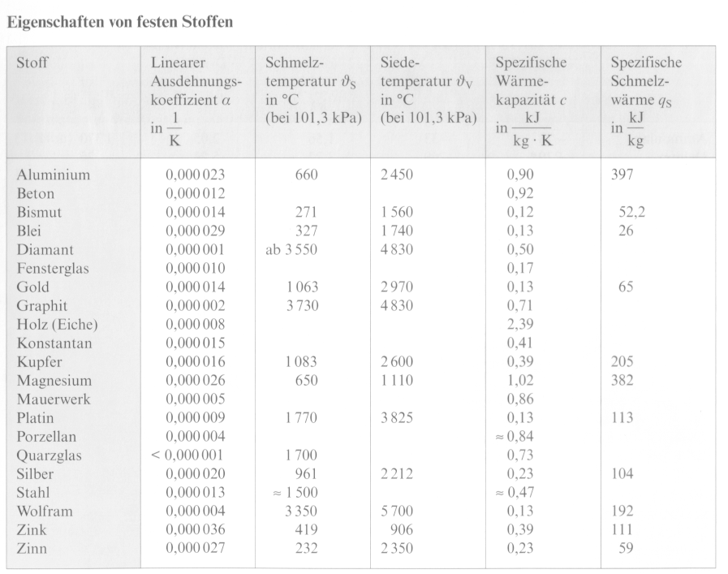The height and width of the screenshot is (574, 728).
Task: Click the Holz (Eiche) row label
Action: point(57,325)
